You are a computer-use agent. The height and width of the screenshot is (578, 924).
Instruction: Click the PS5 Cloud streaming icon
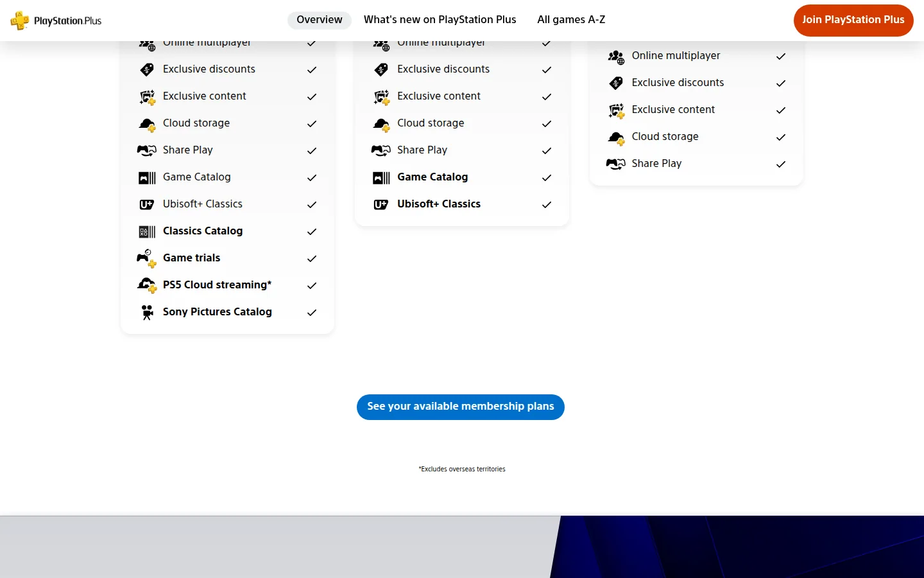[x=147, y=285]
